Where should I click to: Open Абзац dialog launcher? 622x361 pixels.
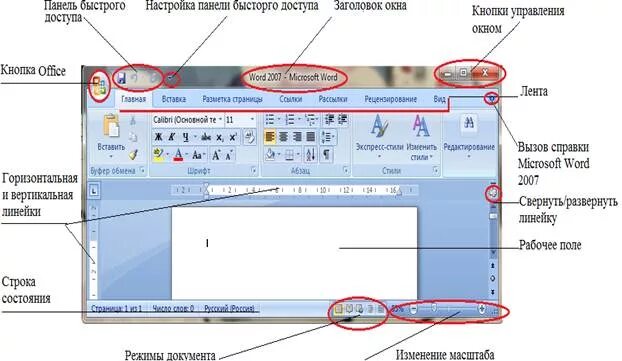346,171
